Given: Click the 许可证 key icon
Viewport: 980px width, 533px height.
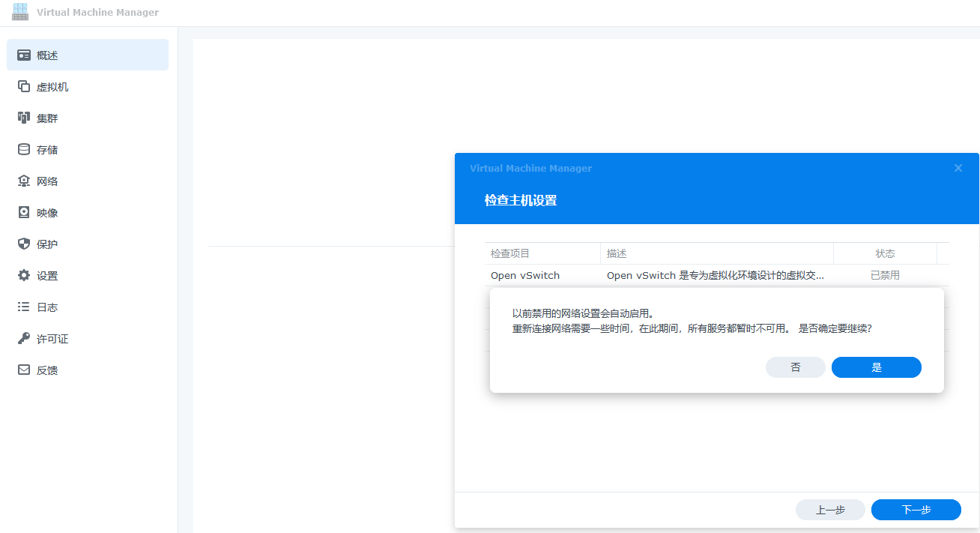Looking at the screenshot, I should [x=24, y=339].
